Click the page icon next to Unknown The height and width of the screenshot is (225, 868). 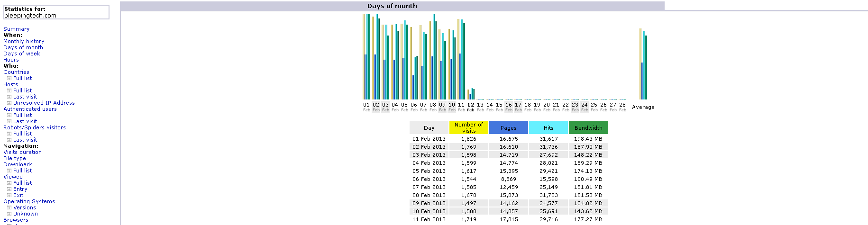coord(9,214)
